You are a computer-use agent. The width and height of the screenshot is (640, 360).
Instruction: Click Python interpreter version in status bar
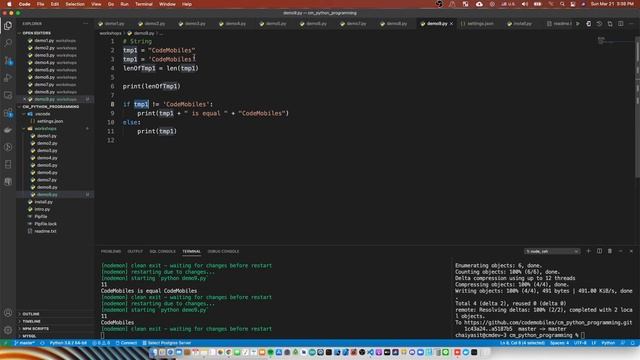coord(68,343)
